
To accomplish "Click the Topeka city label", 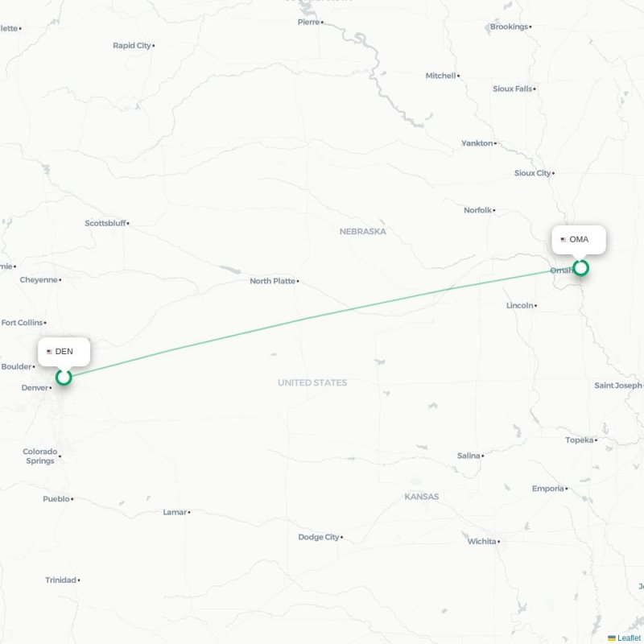I will [x=579, y=440].
